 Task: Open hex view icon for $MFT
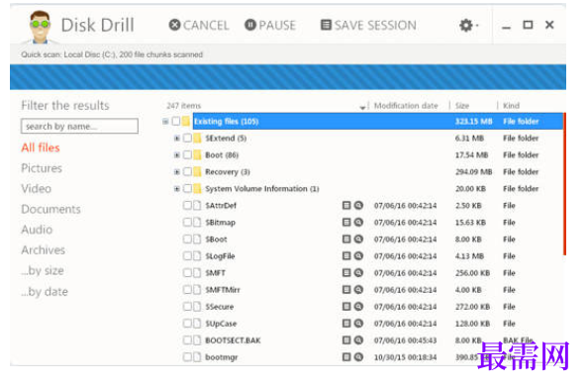tap(346, 273)
